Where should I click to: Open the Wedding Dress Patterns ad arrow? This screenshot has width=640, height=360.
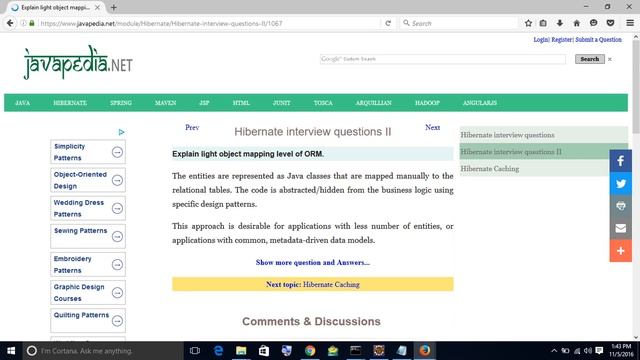coord(117,209)
